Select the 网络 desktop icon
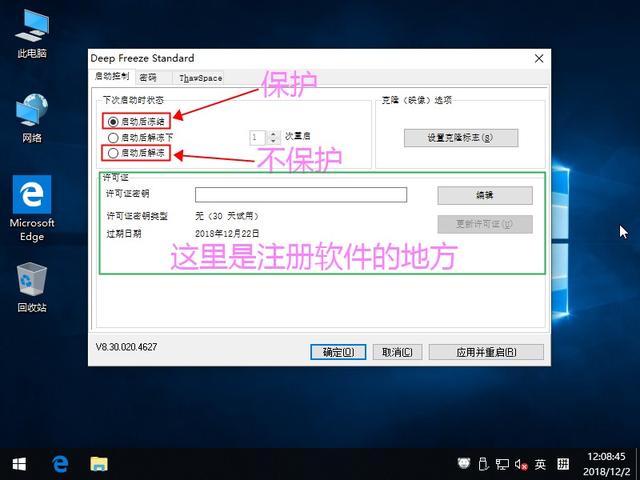The height and width of the screenshot is (480, 640). pos(32,118)
